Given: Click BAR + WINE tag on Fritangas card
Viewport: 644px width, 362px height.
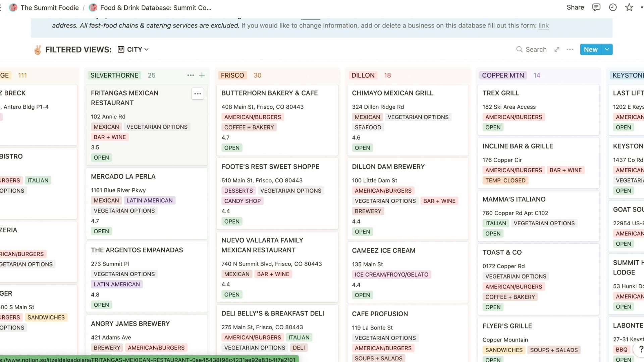Looking at the screenshot, I should [x=110, y=137].
